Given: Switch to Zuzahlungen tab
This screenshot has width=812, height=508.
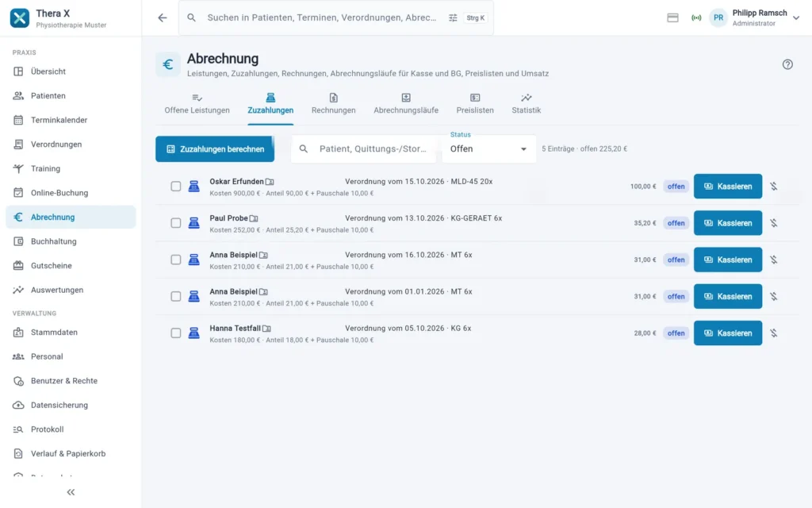Looking at the screenshot, I should click(x=270, y=104).
